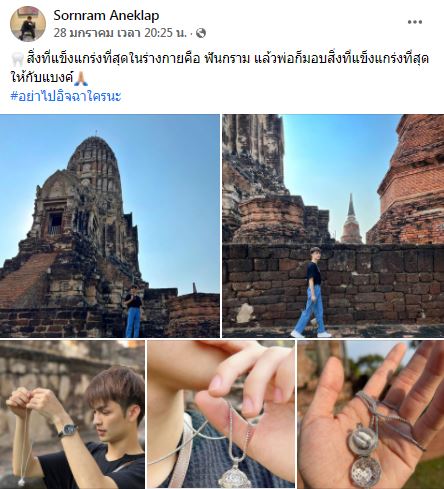Open the photo of man holding necklace up

(72, 414)
